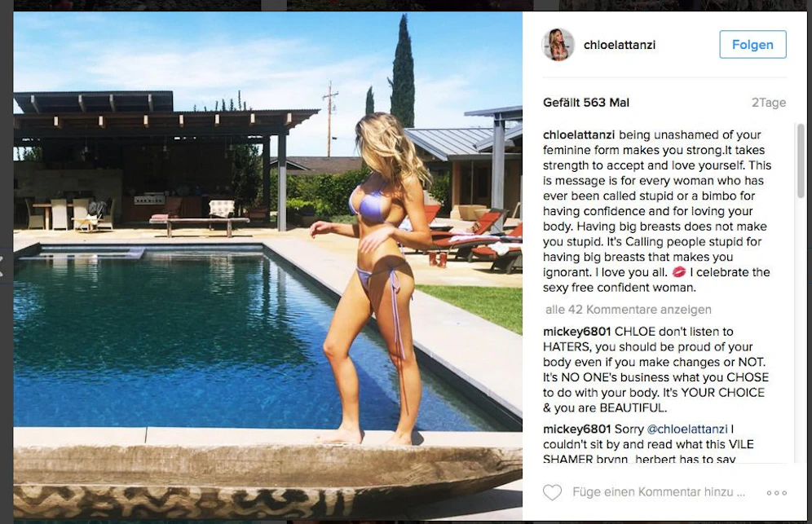Click the pool photo

click(x=267, y=266)
